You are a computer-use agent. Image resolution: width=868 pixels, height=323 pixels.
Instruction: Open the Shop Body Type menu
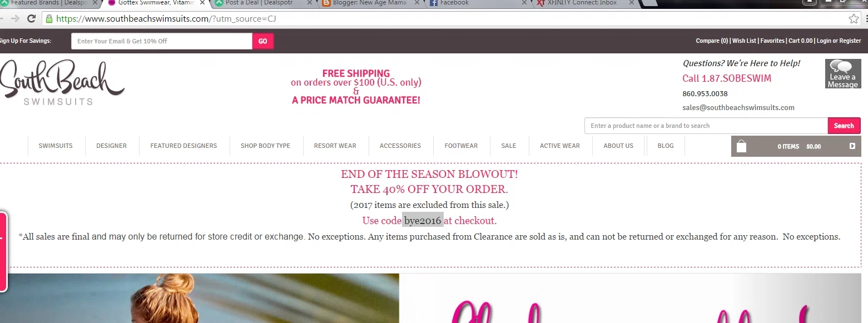pos(265,146)
